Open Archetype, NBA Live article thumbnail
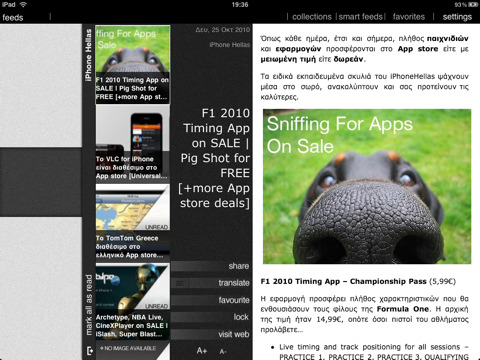Image resolution: width=480 pixels, height=360 pixels. (x=133, y=301)
